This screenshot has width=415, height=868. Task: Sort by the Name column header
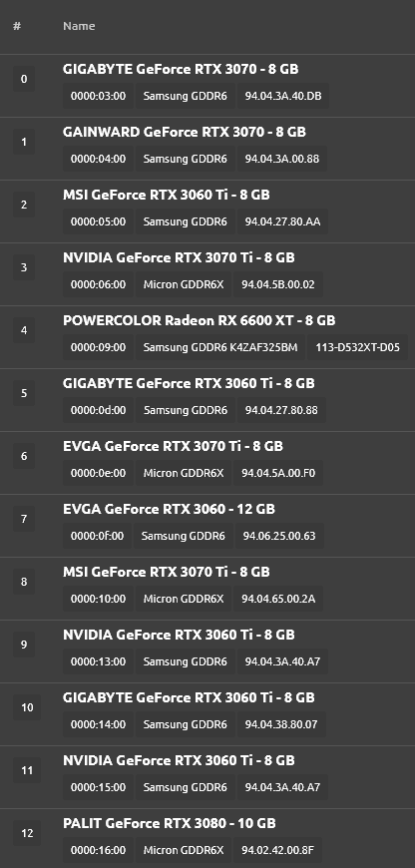tap(79, 26)
